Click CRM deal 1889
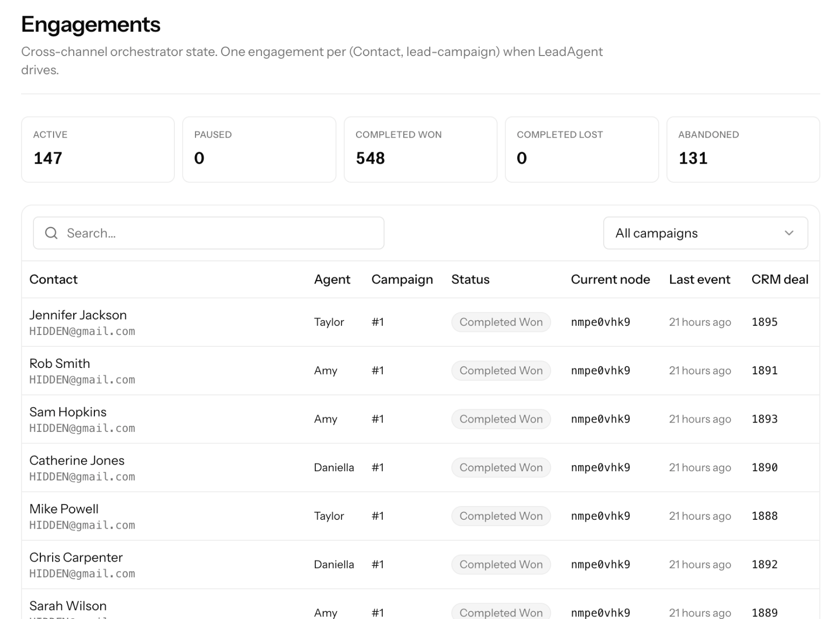Image resolution: width=840 pixels, height=619 pixels. click(764, 613)
